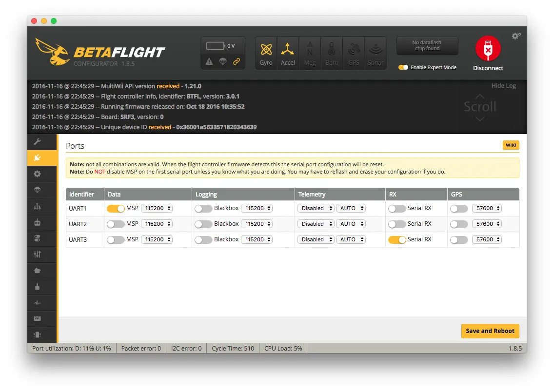Open the Receiver robot-face icon in sidebar

coord(37,222)
